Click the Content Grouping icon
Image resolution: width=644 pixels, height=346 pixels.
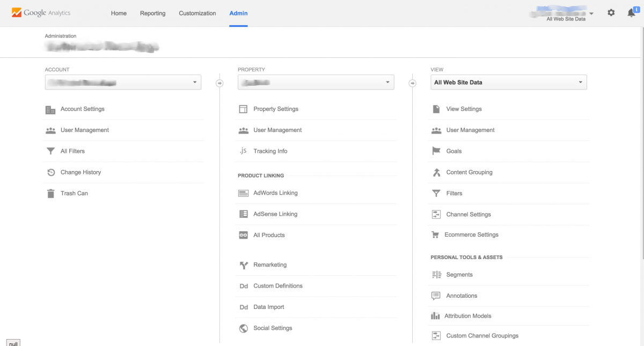(x=436, y=172)
